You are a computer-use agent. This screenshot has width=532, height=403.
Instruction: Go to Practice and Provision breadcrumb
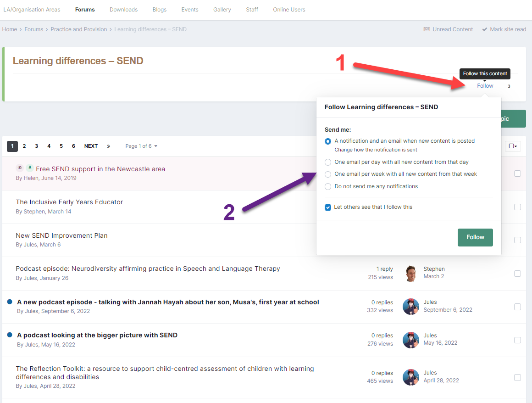coord(79,29)
